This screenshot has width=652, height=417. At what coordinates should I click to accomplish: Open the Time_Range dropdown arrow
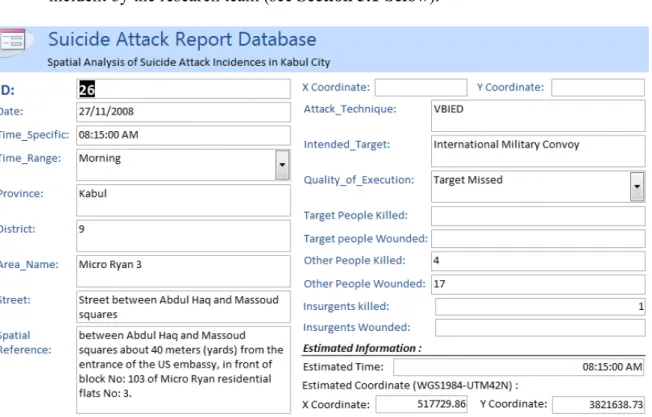(282, 165)
